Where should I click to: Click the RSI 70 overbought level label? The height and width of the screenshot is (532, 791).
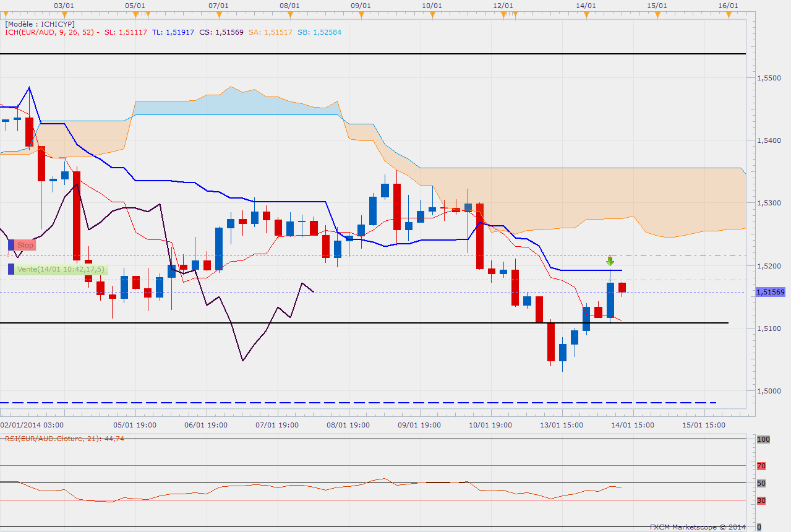[x=761, y=465]
